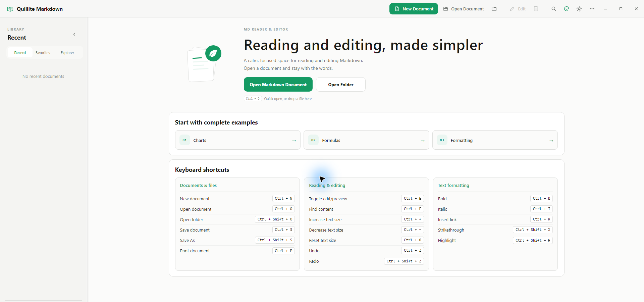
Task: Click the "Toggle edit/preview" shortcut row
Action: pos(366,199)
